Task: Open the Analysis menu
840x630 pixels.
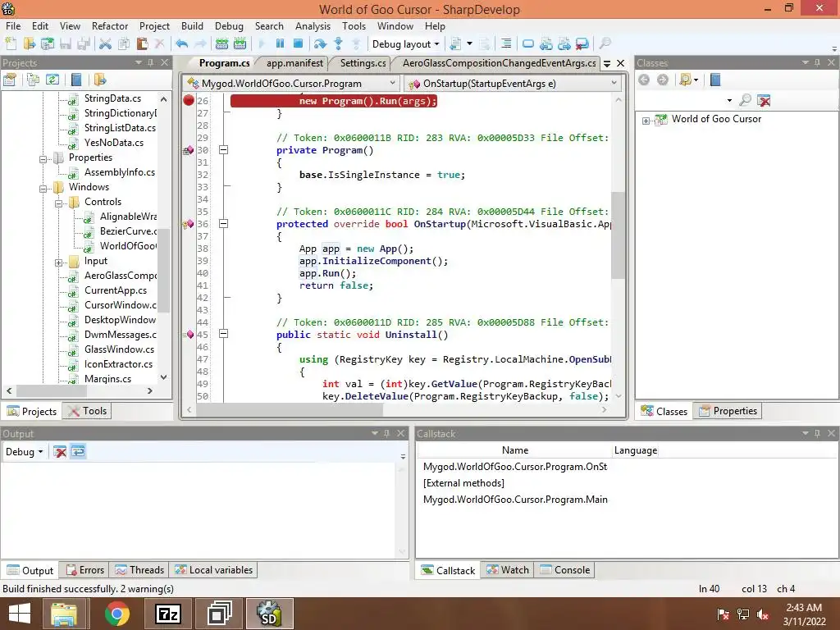Action: click(313, 25)
